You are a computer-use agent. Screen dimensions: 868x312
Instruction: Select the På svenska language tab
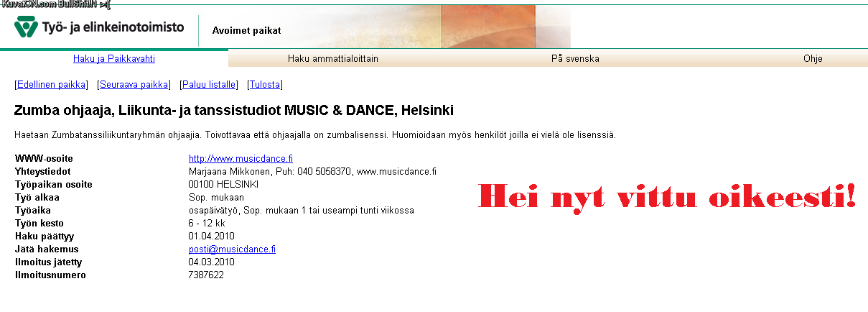[x=574, y=59]
